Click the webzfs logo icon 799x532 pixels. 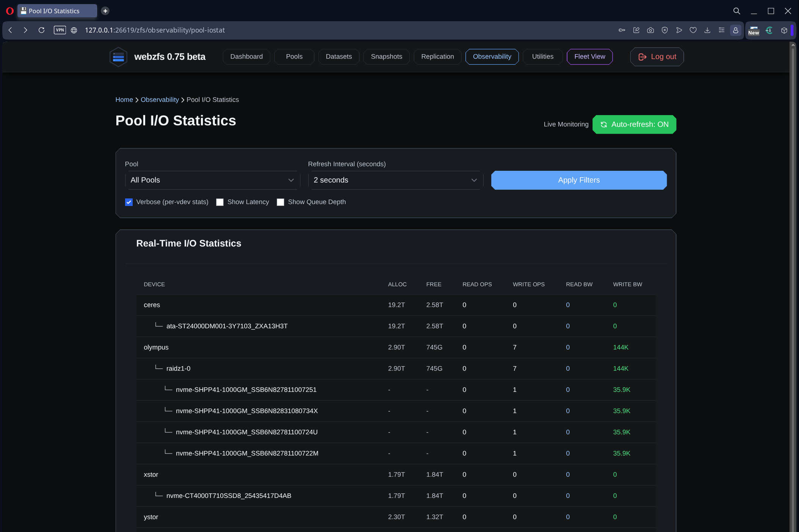coord(119,57)
